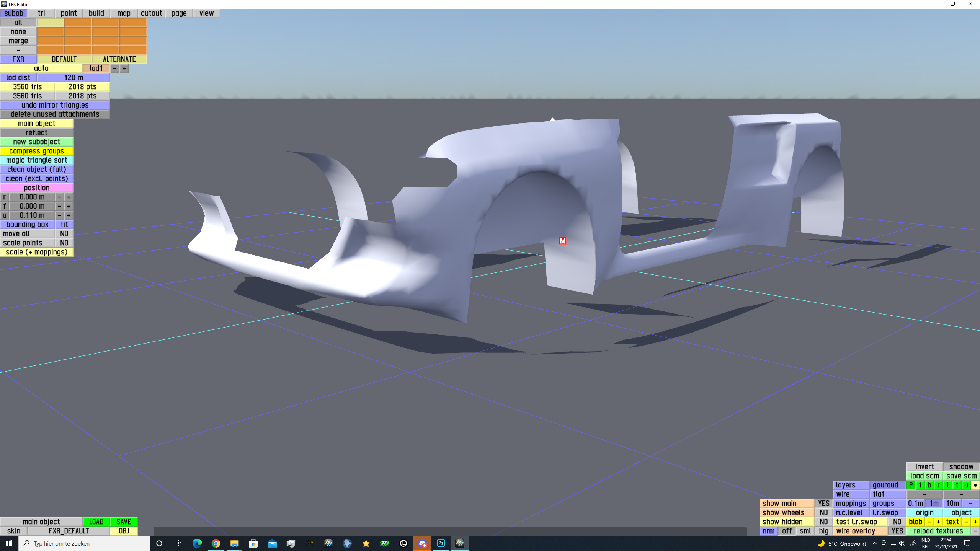Toggle wire overlay YES setting

pyautogui.click(x=897, y=531)
